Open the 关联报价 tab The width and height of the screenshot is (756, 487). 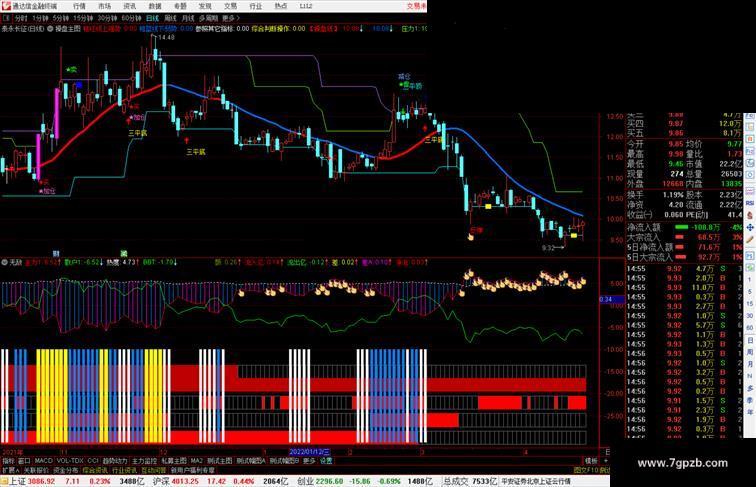[x=36, y=470]
